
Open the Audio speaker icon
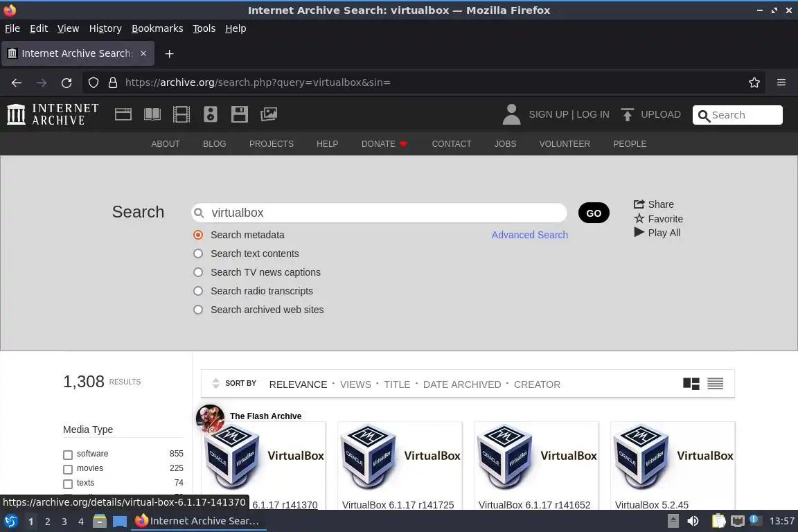click(210, 114)
